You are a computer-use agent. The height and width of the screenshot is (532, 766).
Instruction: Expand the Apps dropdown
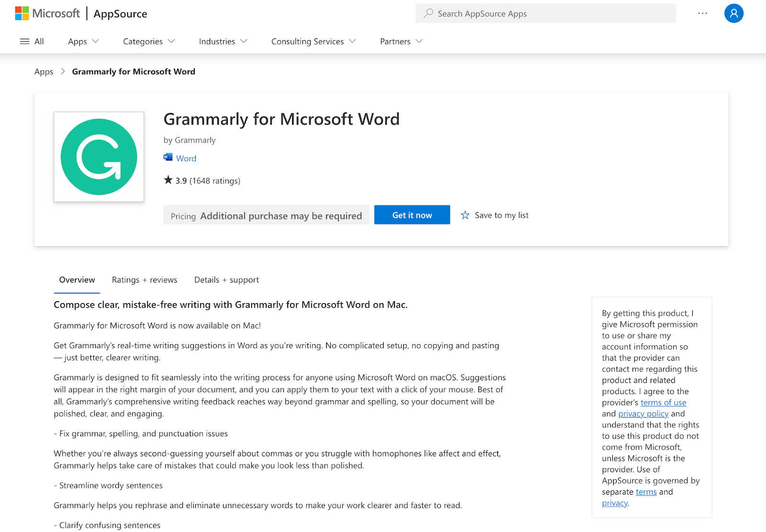point(83,42)
